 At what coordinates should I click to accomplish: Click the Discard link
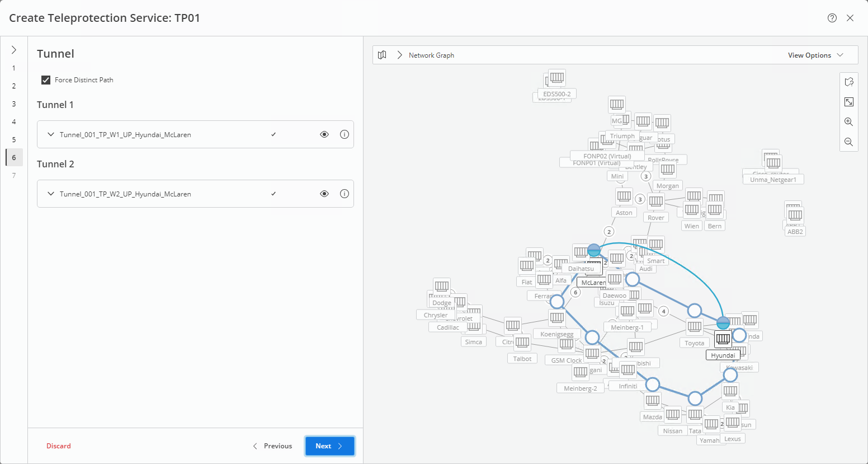(x=59, y=446)
